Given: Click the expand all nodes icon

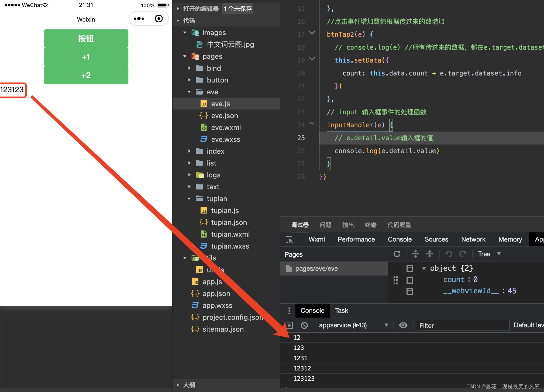Looking at the screenshot, I should click(416, 254).
